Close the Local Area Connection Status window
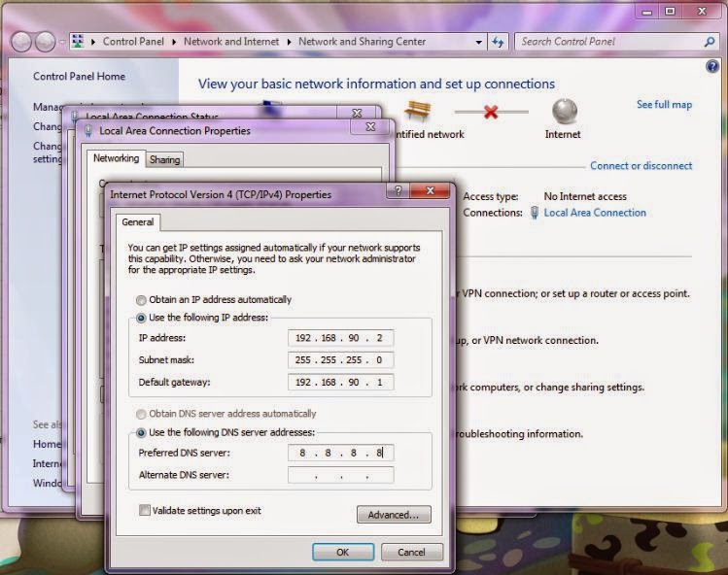The image size is (728, 575). (x=357, y=113)
